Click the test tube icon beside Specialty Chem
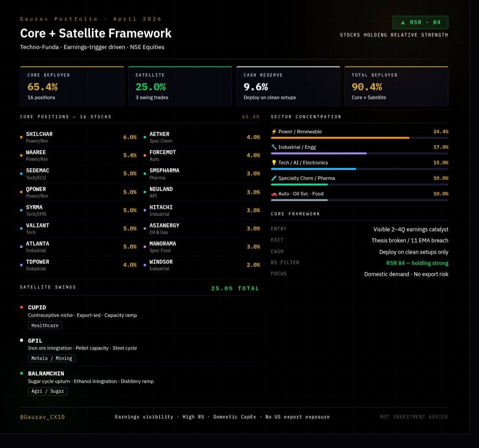The width and height of the screenshot is (479, 448). (x=274, y=178)
